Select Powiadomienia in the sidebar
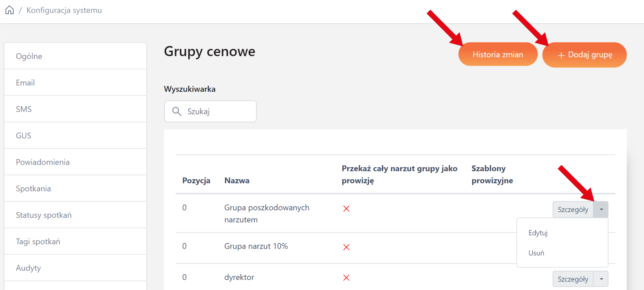Screen dimensions: 644x290 pyautogui.click(x=43, y=162)
